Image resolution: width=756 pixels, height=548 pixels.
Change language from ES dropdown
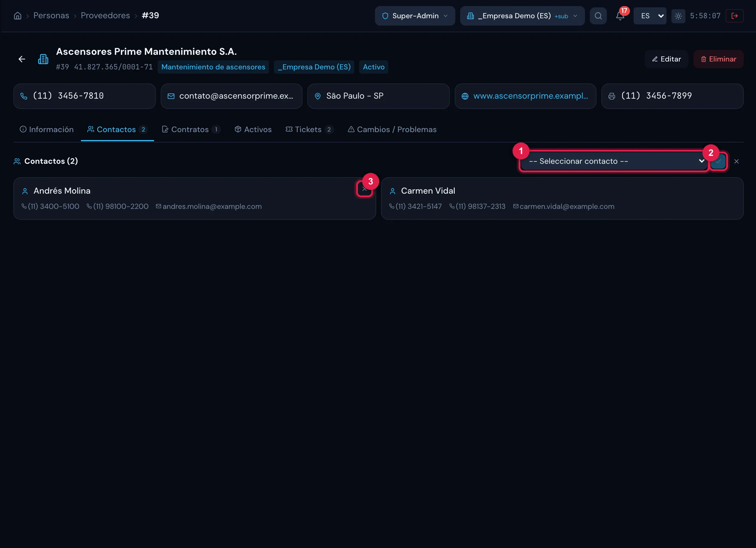tap(650, 16)
